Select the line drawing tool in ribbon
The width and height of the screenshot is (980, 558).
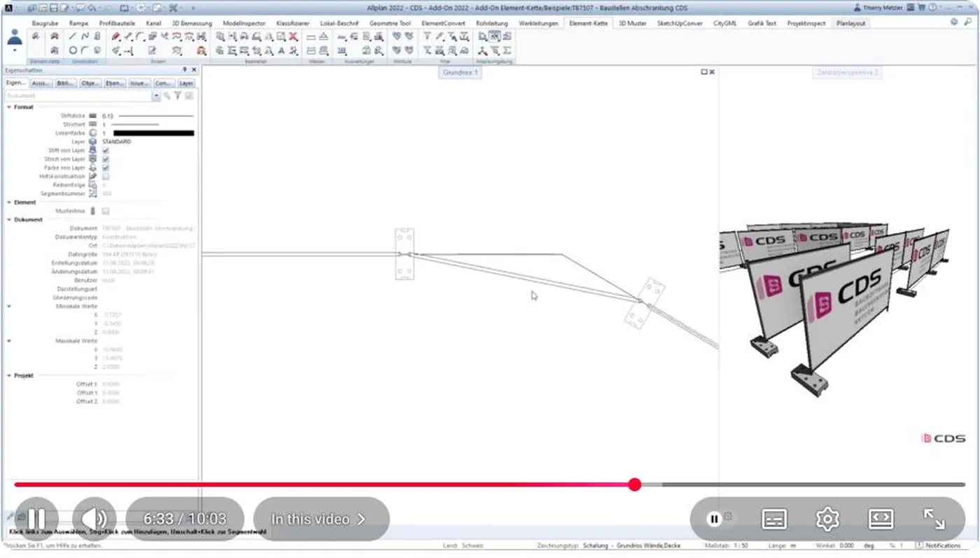[x=73, y=36]
